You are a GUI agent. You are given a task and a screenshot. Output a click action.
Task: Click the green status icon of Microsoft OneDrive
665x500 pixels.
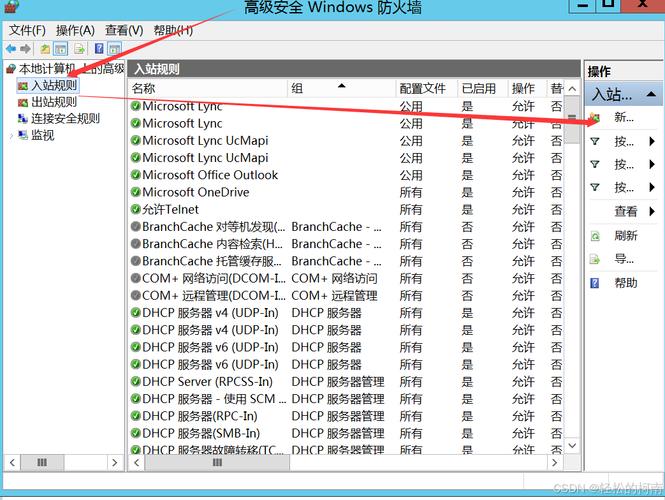click(x=136, y=192)
